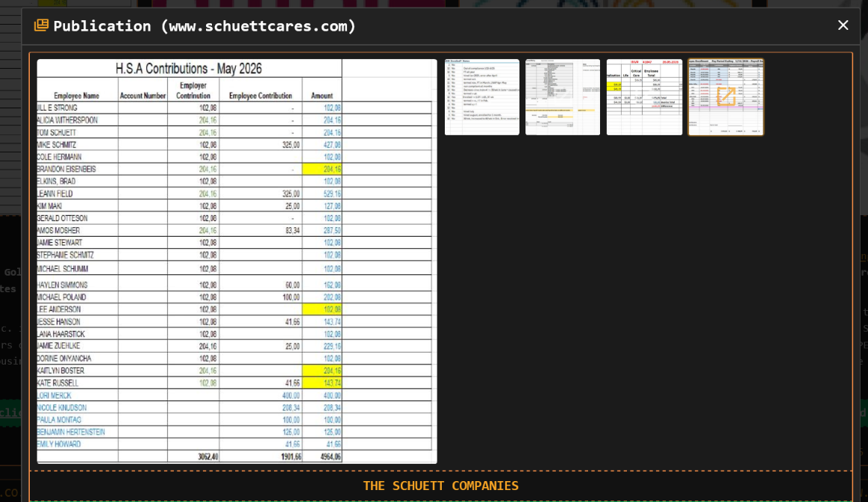The width and height of the screenshot is (868, 502).
Task: Select the second spreadsheet thumbnail with orange bars
Action: (x=563, y=97)
